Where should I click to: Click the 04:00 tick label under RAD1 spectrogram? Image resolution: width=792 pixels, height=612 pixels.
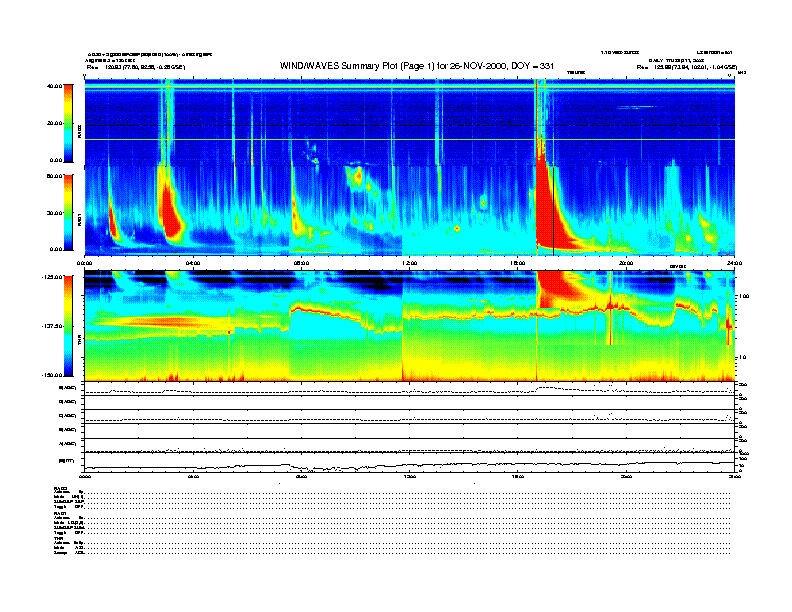193,263
